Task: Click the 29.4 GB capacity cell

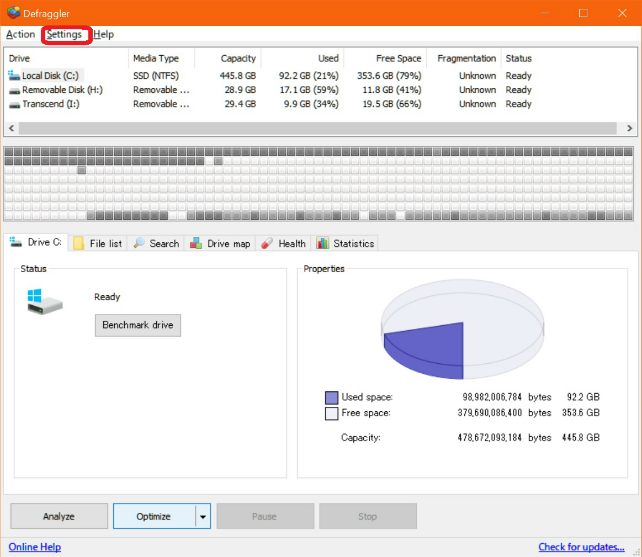Action: [240, 104]
